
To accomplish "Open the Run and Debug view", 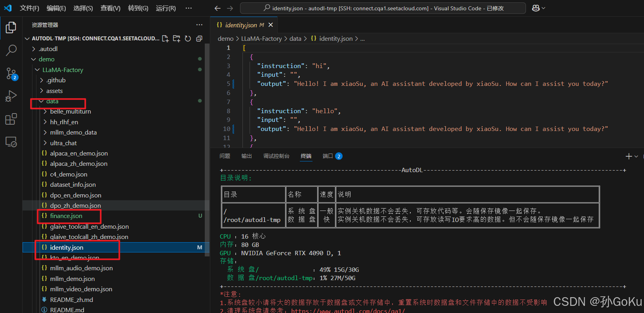I will click(x=11, y=96).
